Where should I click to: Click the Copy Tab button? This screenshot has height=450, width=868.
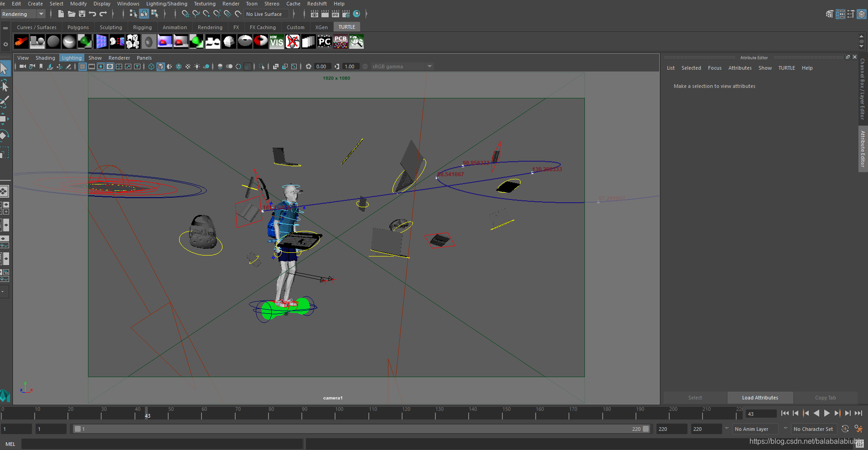pos(825,398)
